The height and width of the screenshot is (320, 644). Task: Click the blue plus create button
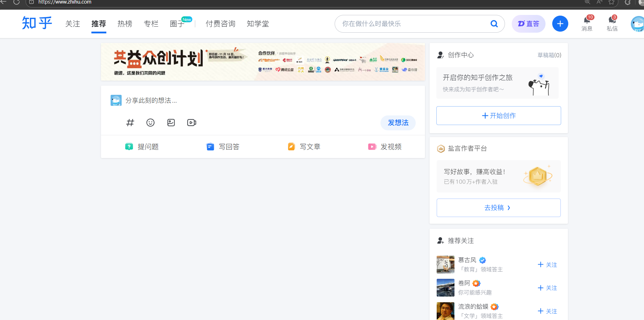coord(560,24)
